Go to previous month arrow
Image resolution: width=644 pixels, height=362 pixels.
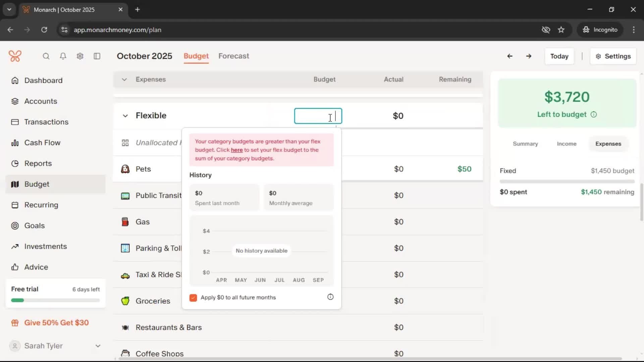(509, 56)
